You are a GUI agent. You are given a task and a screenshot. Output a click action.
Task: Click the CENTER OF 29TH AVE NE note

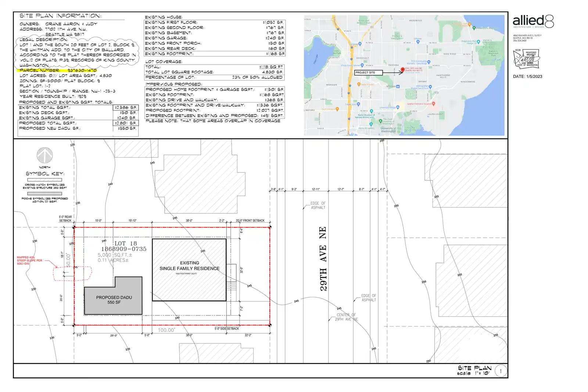point(346,317)
